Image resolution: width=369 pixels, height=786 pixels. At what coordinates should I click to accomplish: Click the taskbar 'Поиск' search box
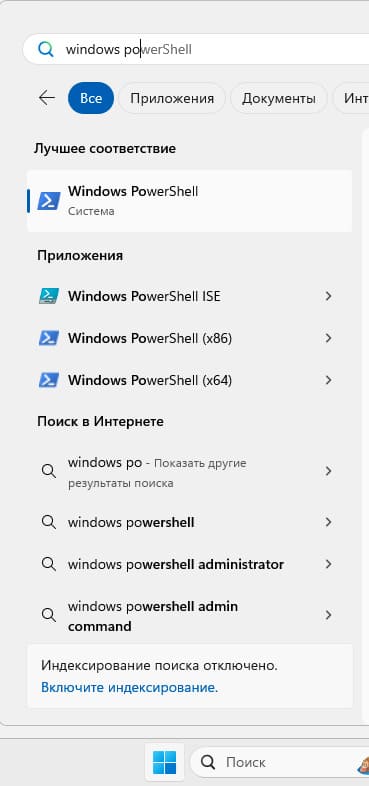280,762
